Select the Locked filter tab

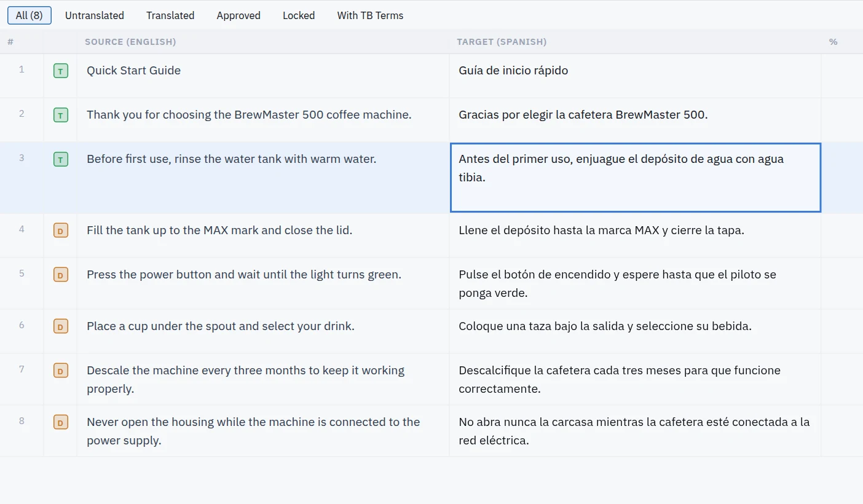[299, 15]
